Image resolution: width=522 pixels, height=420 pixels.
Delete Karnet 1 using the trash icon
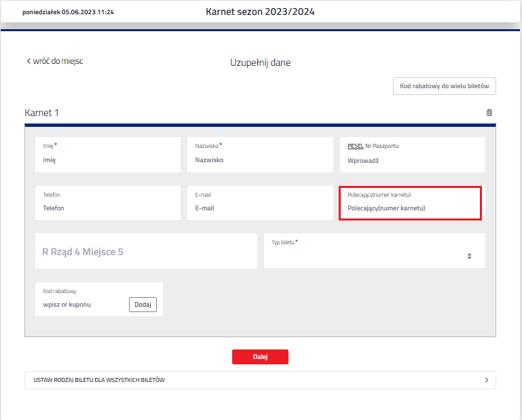489,113
